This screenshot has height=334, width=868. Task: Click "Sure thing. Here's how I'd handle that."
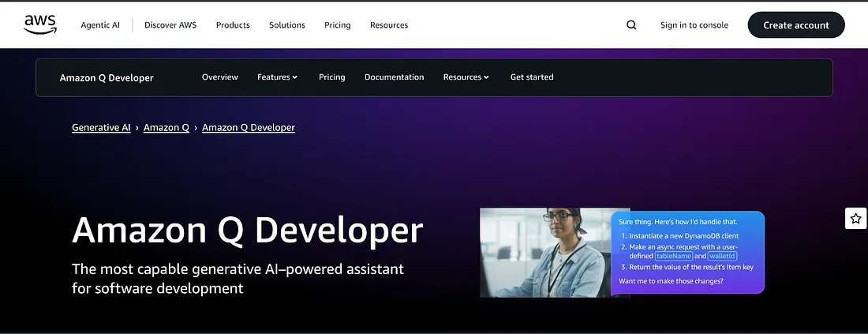(x=678, y=222)
